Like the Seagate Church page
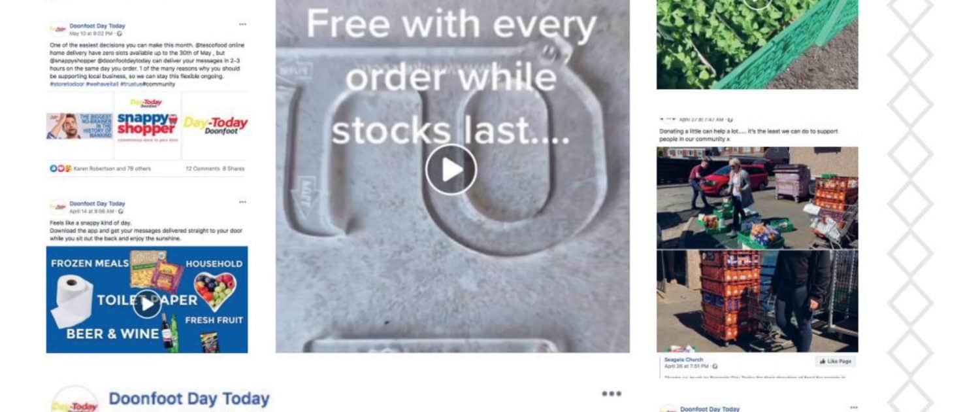This screenshot has height=412, width=980. click(x=836, y=361)
